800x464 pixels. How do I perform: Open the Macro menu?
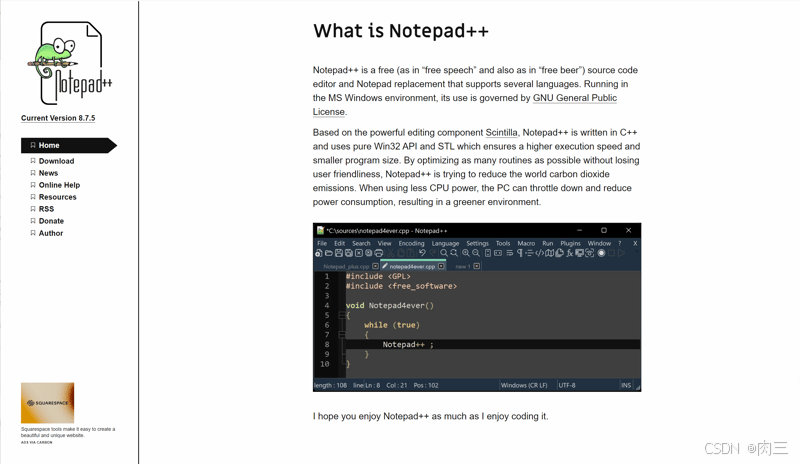[x=526, y=243]
